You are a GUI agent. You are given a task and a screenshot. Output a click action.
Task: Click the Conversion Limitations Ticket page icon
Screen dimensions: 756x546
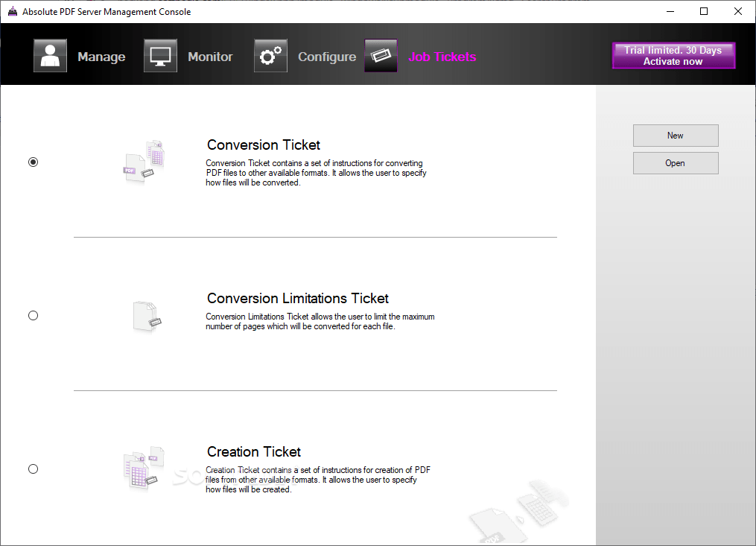(147, 317)
